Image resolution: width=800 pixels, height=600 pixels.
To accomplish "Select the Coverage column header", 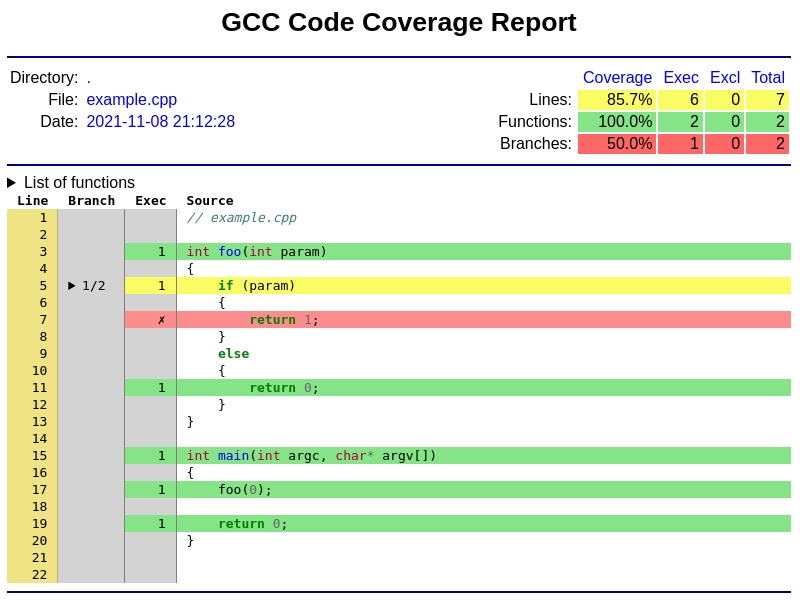I will 617,77.
